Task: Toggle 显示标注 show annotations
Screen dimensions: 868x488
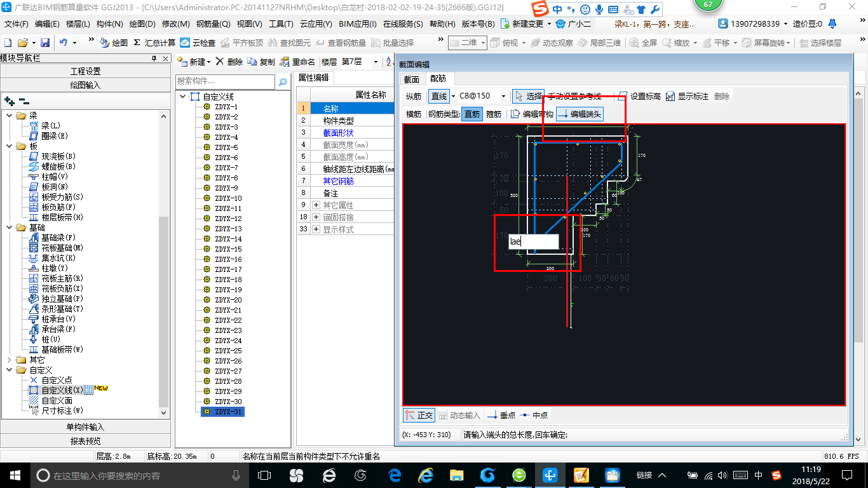Action: (x=687, y=96)
